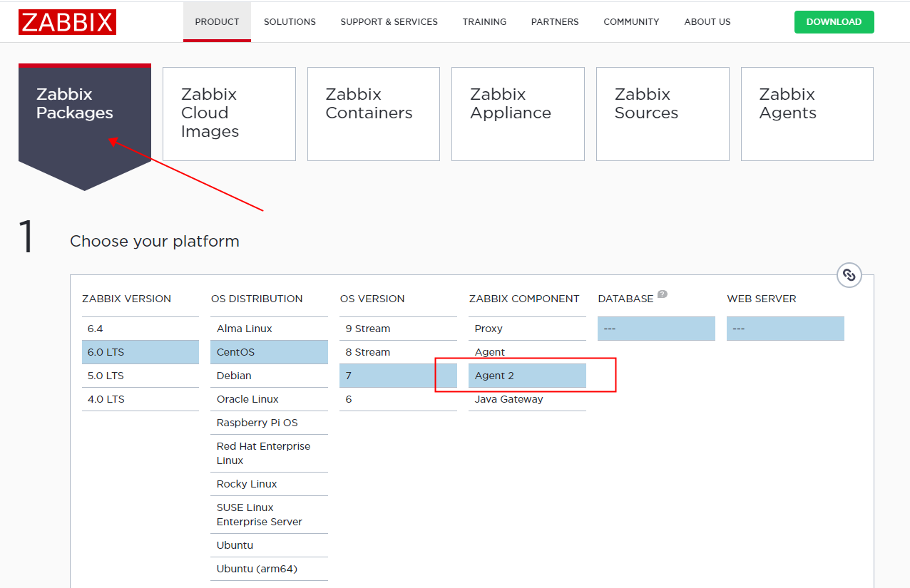Select Proxy as Zabbix component
910x588 pixels.
(x=527, y=329)
